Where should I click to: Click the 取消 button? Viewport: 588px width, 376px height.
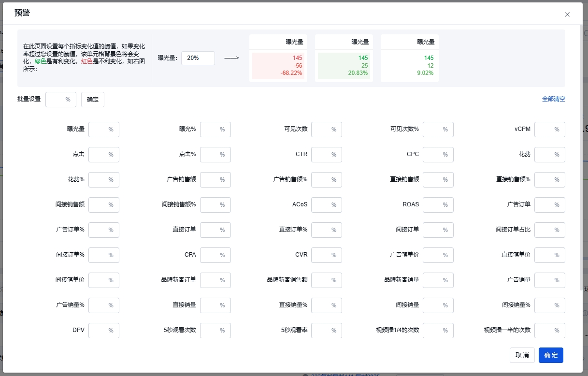(522, 355)
